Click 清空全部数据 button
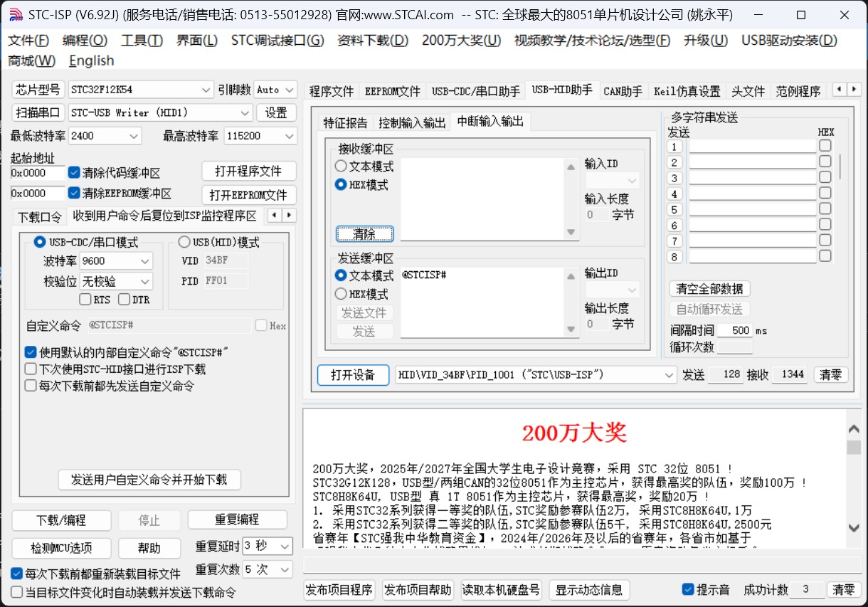868x607 pixels. coord(709,289)
